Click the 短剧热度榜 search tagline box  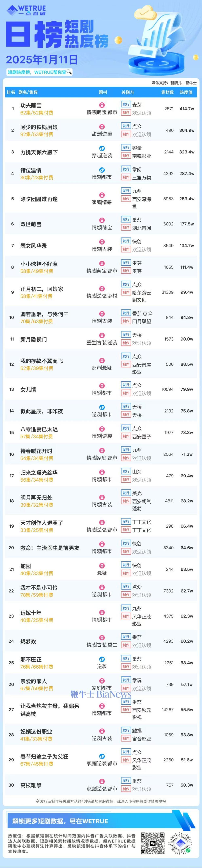[x=40, y=72]
